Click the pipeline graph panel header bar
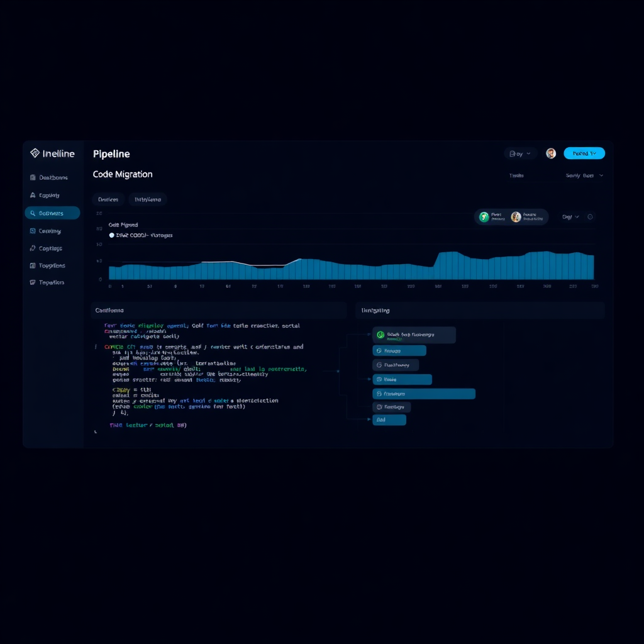Viewport: 644px width, 644px height. [480, 311]
